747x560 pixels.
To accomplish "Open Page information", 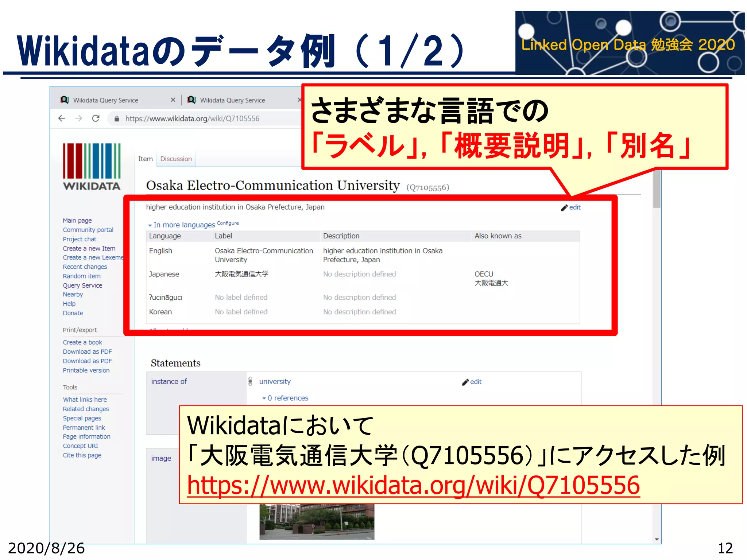I will (x=86, y=437).
